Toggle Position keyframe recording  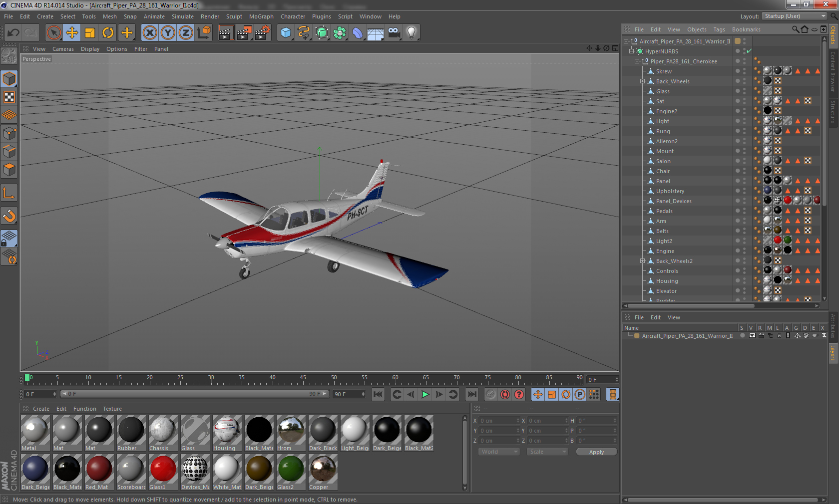pyautogui.click(x=538, y=394)
